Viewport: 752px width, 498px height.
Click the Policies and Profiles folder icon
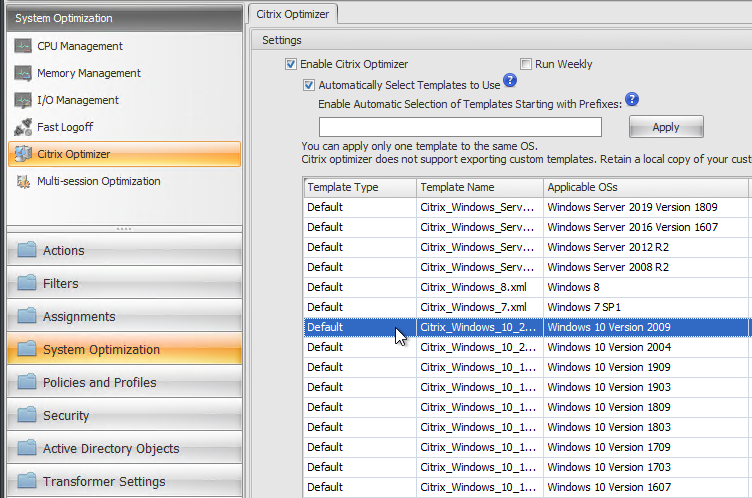tap(27, 382)
